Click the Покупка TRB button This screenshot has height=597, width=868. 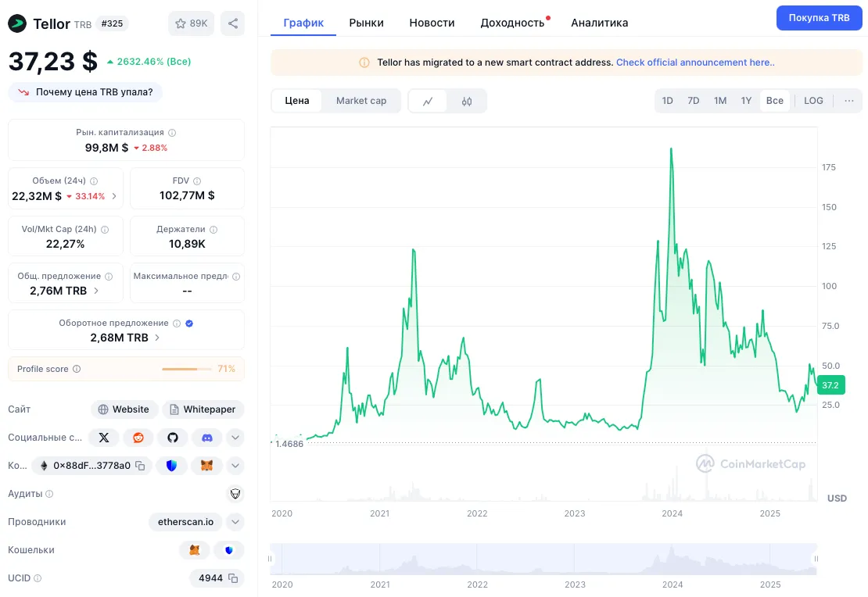(x=819, y=18)
